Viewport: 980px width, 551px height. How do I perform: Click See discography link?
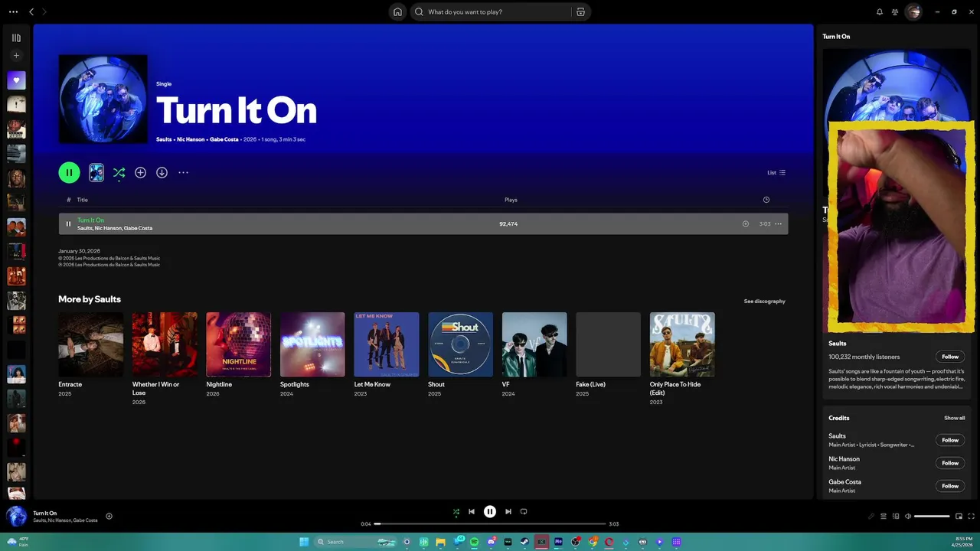[764, 301]
